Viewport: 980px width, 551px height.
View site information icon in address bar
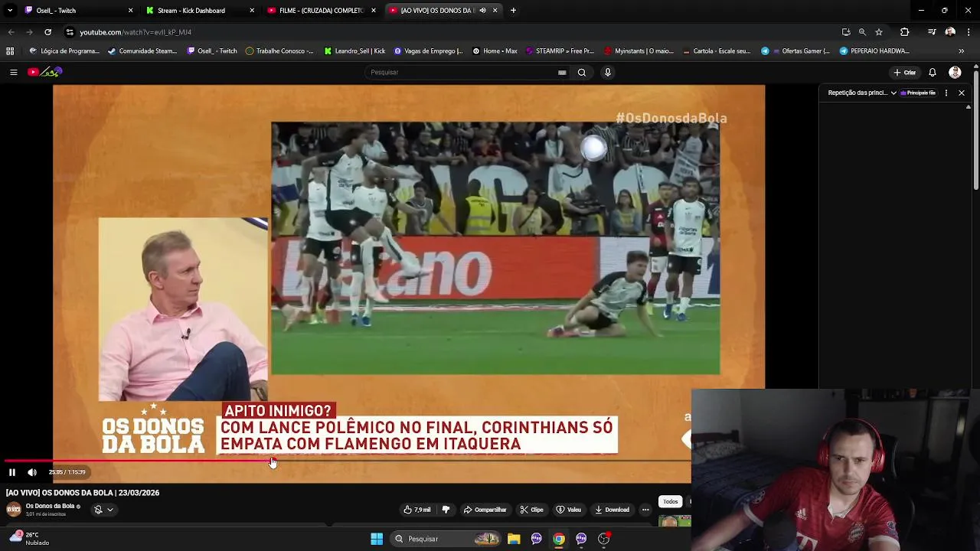[70, 32]
